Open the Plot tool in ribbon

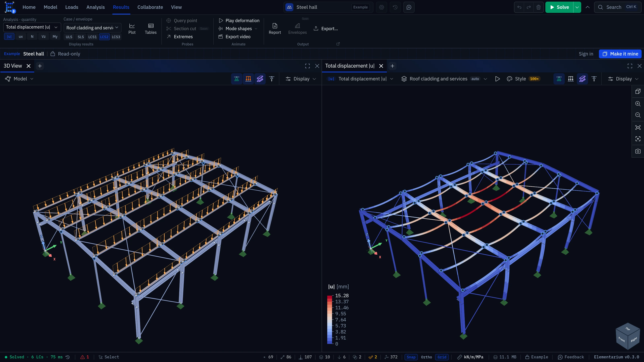coord(132,29)
